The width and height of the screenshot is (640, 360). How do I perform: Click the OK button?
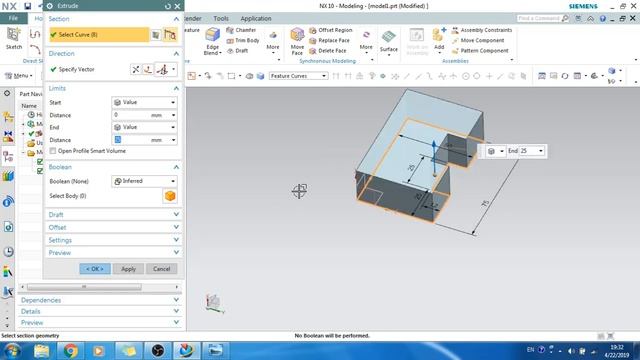coord(95,269)
